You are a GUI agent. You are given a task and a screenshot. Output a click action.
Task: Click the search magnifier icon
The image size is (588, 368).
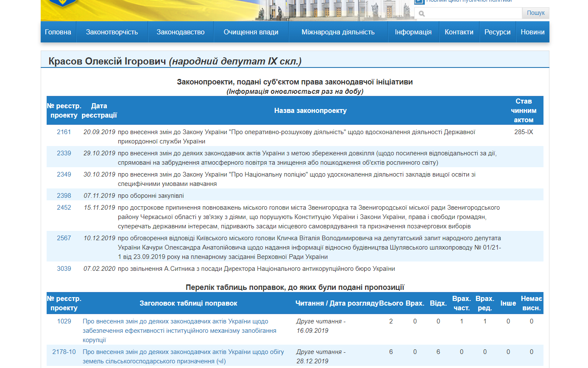[421, 14]
